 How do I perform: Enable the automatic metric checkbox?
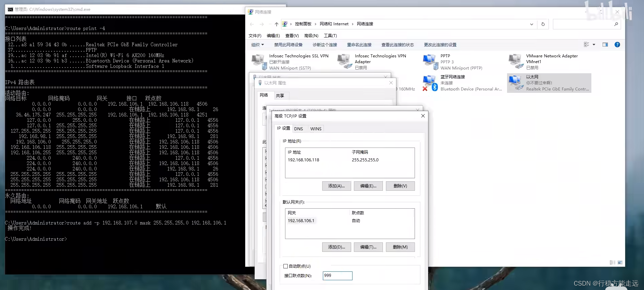click(286, 266)
